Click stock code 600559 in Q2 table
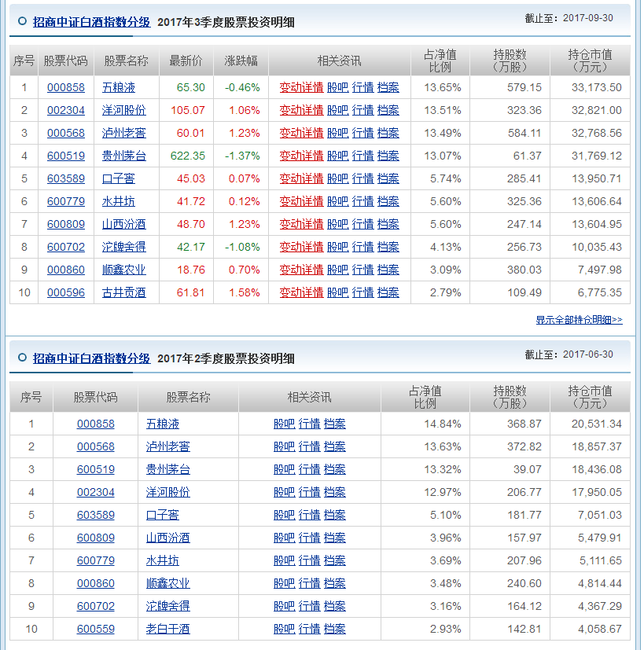 click(98, 629)
